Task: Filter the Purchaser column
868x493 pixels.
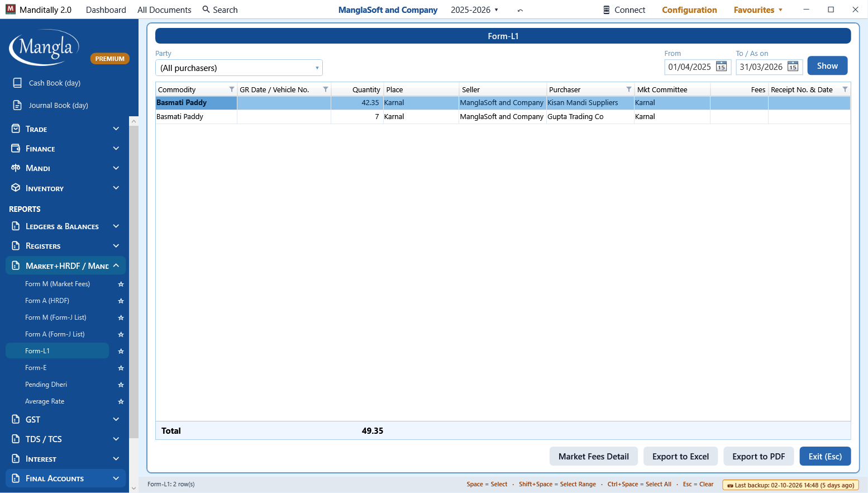Action: pos(629,89)
